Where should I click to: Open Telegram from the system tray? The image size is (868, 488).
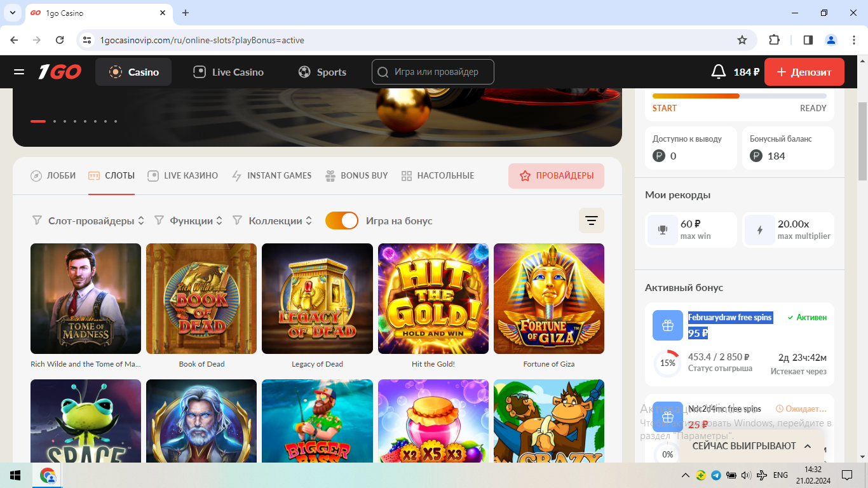tap(716, 475)
